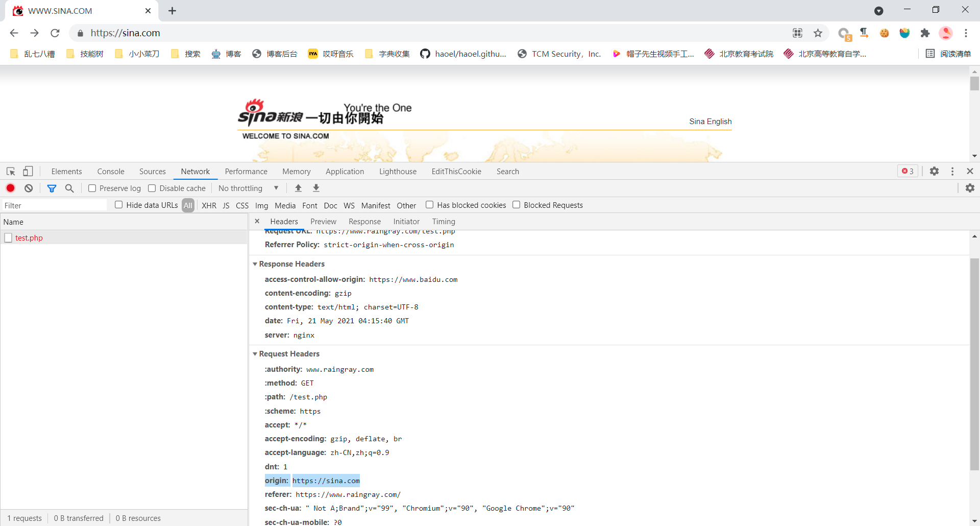The width and height of the screenshot is (980, 526).
Task: Open the No throttling dropdown
Action: tap(249, 188)
